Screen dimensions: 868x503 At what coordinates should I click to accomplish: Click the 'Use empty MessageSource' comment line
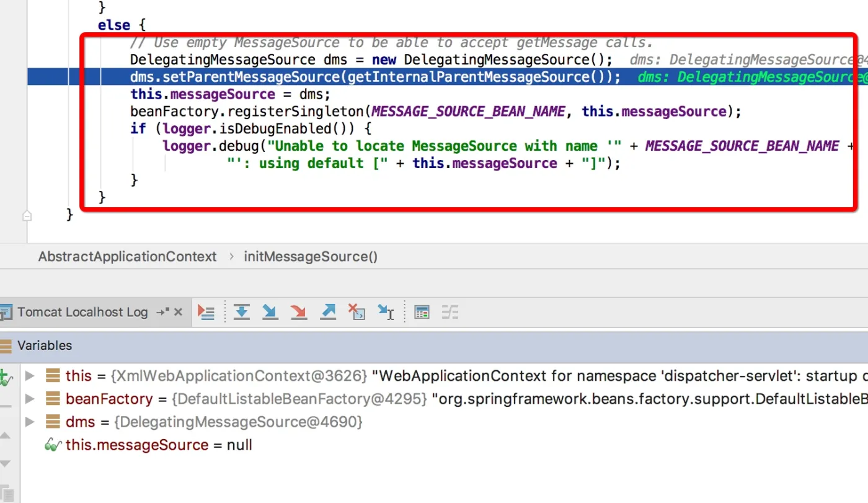point(392,42)
